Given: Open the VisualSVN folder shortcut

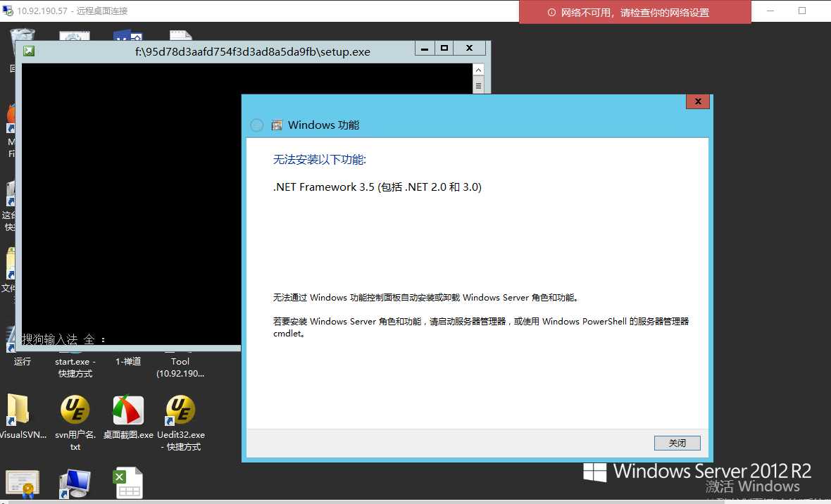Looking at the screenshot, I should pos(18,410).
